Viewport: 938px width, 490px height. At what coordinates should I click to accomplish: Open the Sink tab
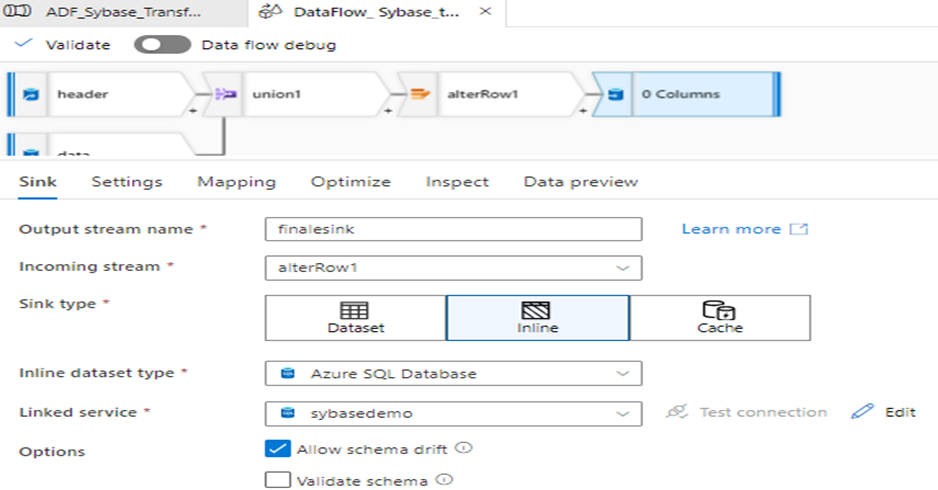pos(38,181)
